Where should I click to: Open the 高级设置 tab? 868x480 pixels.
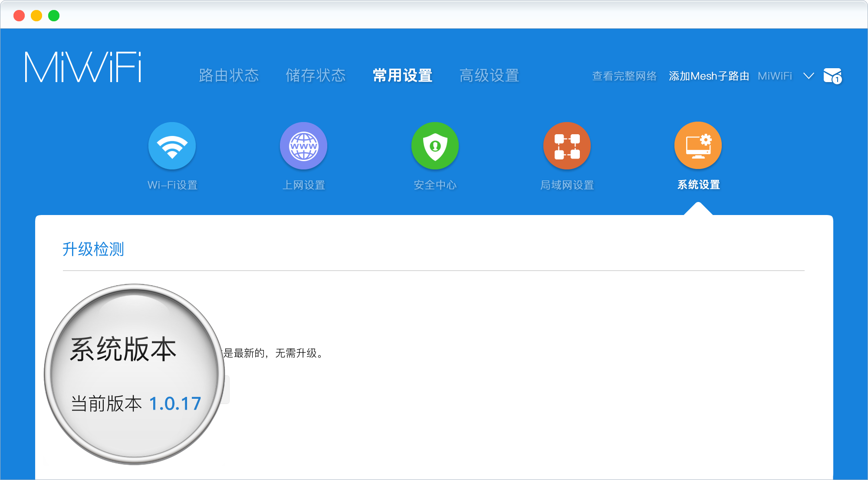[x=489, y=76]
